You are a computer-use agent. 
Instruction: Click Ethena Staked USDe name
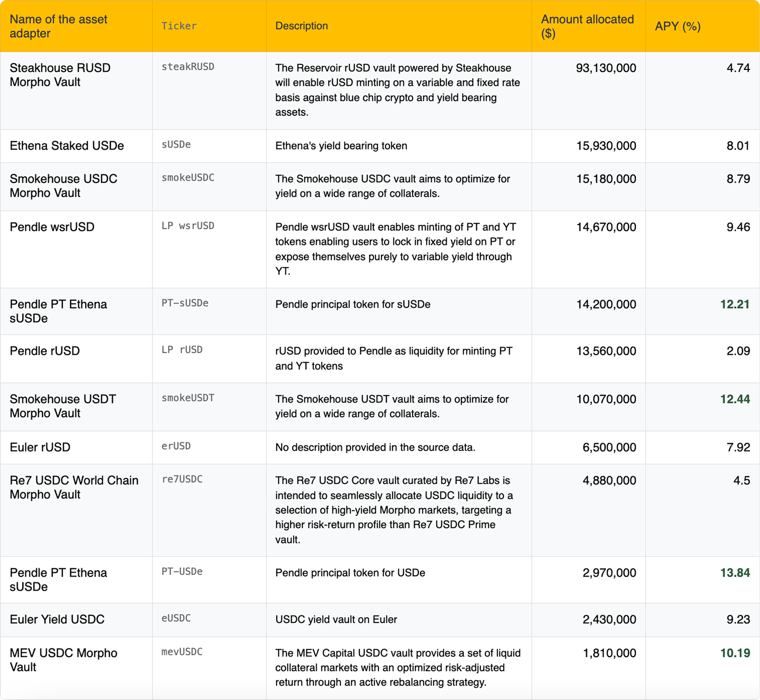point(67,146)
